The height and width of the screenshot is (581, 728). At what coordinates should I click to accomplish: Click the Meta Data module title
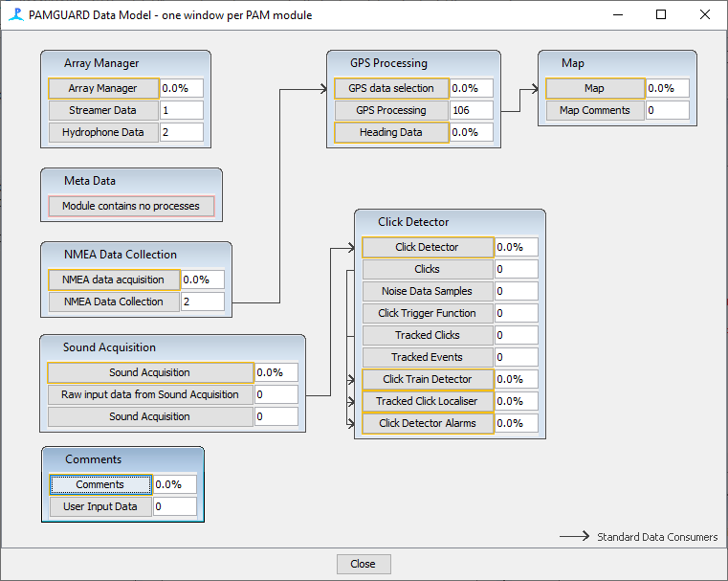tap(90, 181)
